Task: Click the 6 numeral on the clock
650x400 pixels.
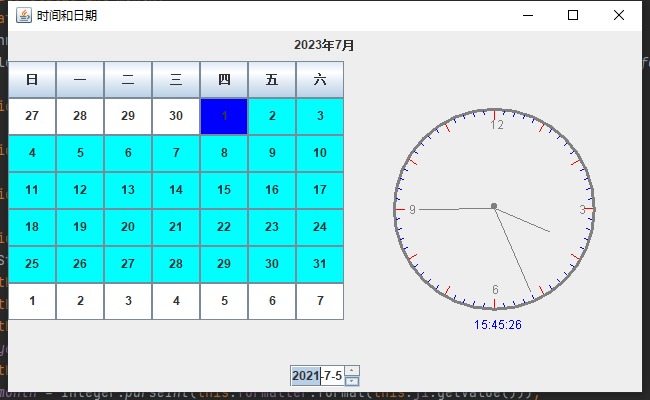Action: pyautogui.click(x=495, y=289)
